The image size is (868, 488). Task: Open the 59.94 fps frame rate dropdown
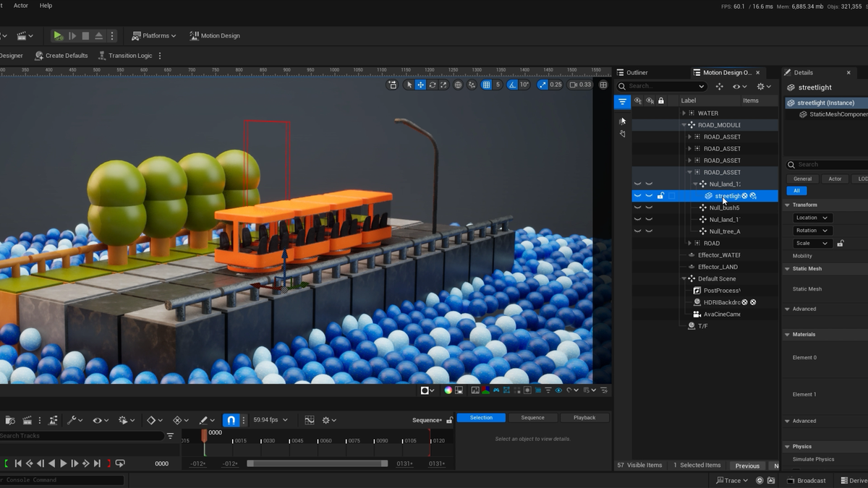271,420
